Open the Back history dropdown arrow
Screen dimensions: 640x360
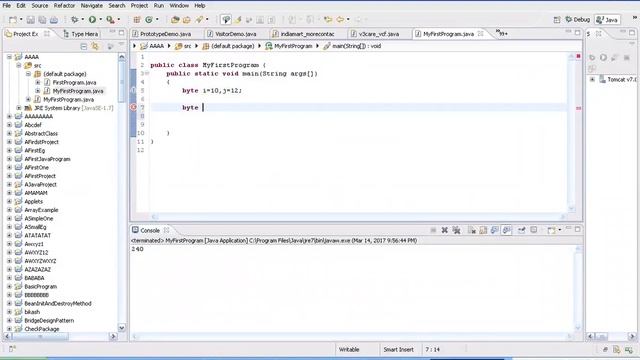[348, 20]
